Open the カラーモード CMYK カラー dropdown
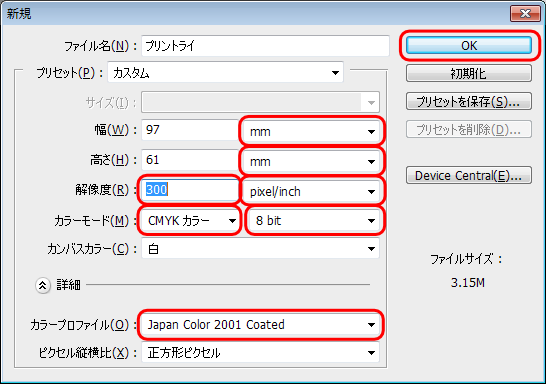 [x=190, y=220]
